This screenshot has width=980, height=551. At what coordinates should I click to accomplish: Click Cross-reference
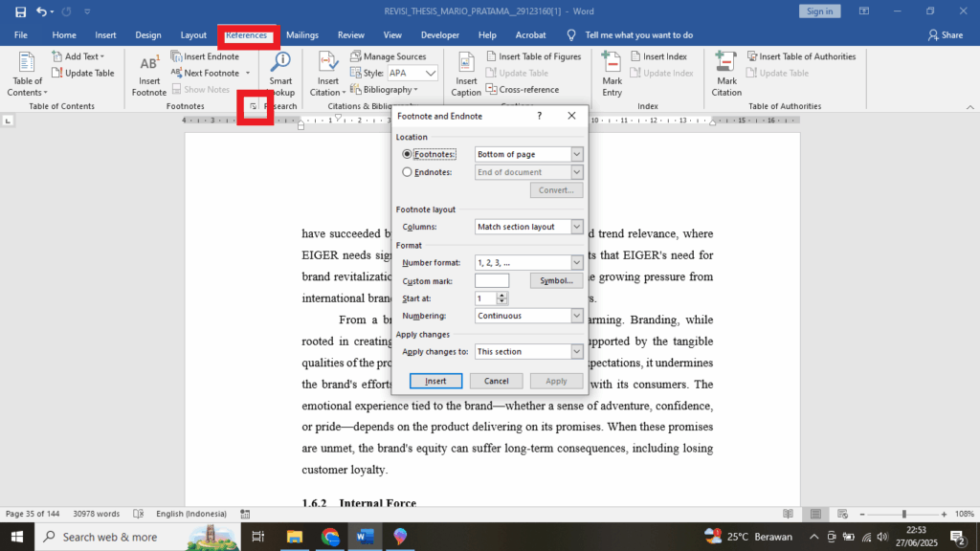[523, 89]
